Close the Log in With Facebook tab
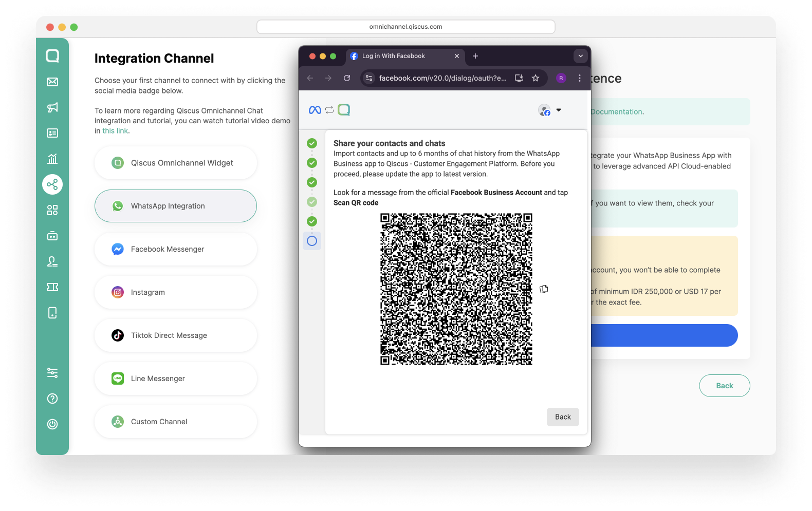Viewport: 812px width, 511px height. coord(457,56)
